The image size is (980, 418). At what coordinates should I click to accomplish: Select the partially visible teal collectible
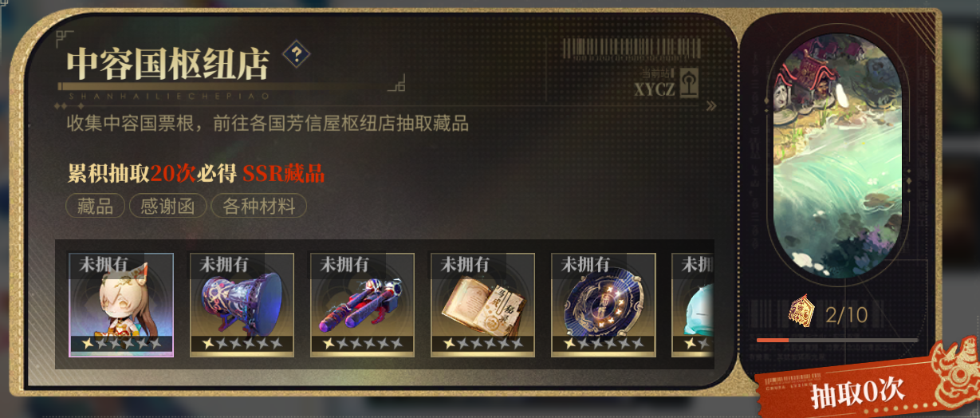click(693, 305)
